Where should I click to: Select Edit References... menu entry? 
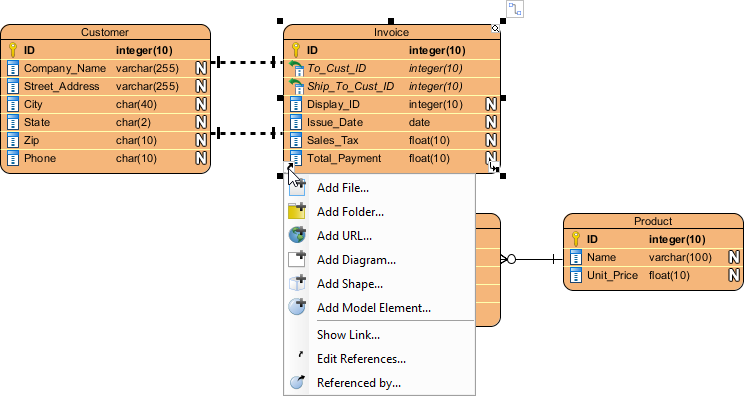tap(380, 359)
